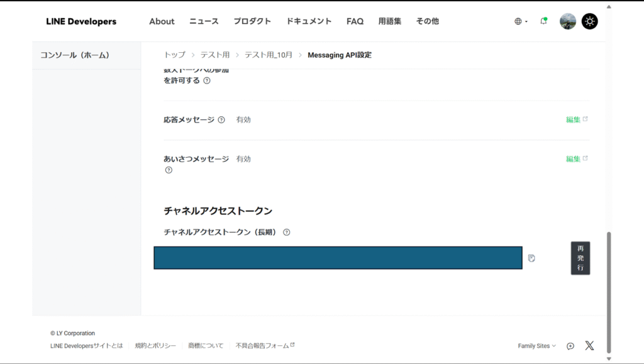The height and width of the screenshot is (364, 644).
Task: Copy the channel access token
Action: (531, 258)
